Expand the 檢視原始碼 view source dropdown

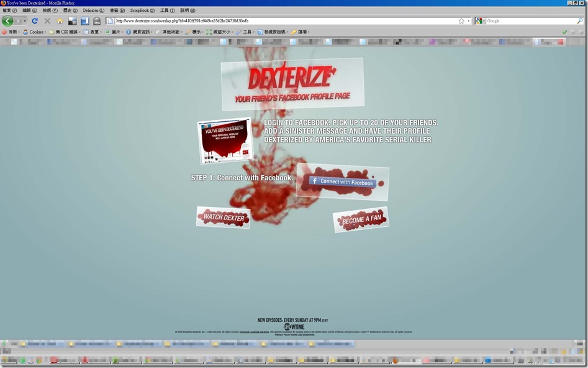(273, 32)
